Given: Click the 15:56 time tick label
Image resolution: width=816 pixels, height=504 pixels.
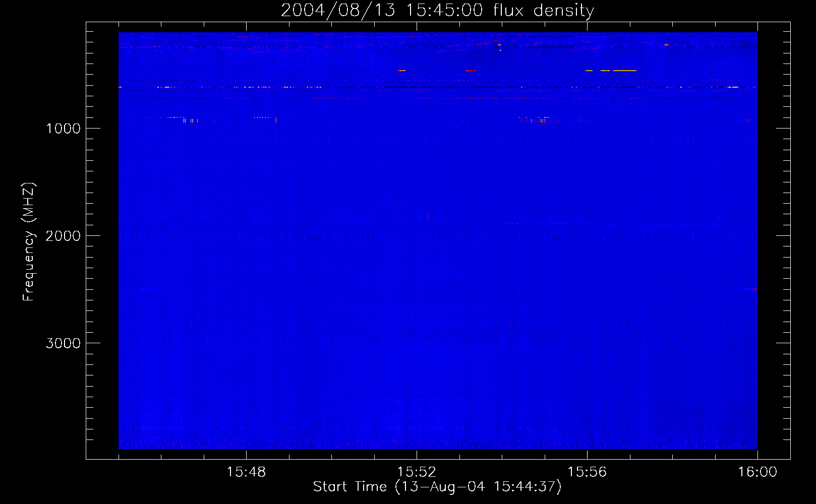Looking at the screenshot, I should [x=587, y=472].
